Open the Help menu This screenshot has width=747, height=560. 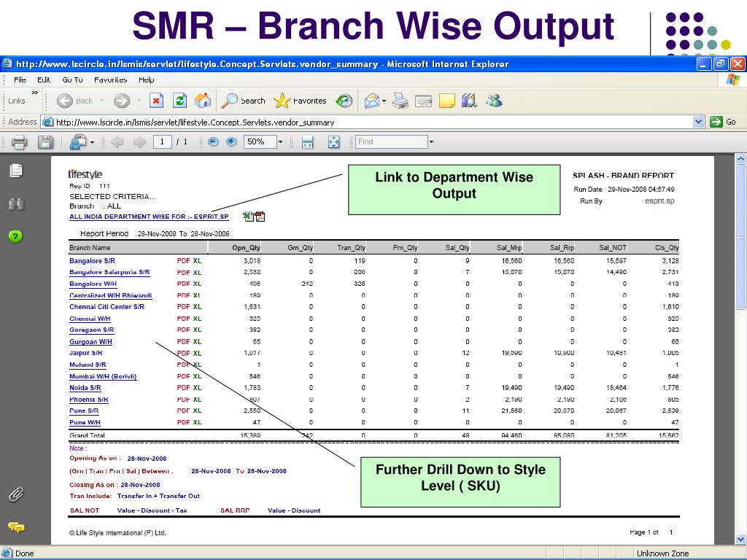click(x=146, y=79)
